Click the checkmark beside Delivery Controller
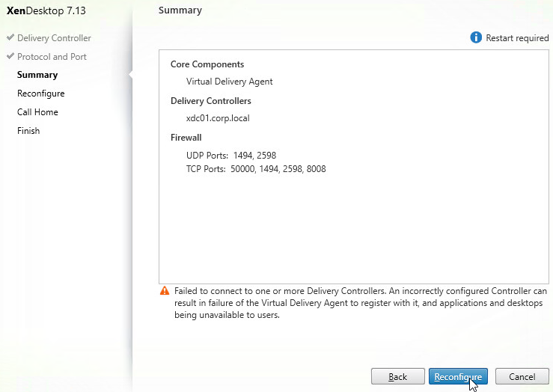553x392 pixels. [10, 37]
